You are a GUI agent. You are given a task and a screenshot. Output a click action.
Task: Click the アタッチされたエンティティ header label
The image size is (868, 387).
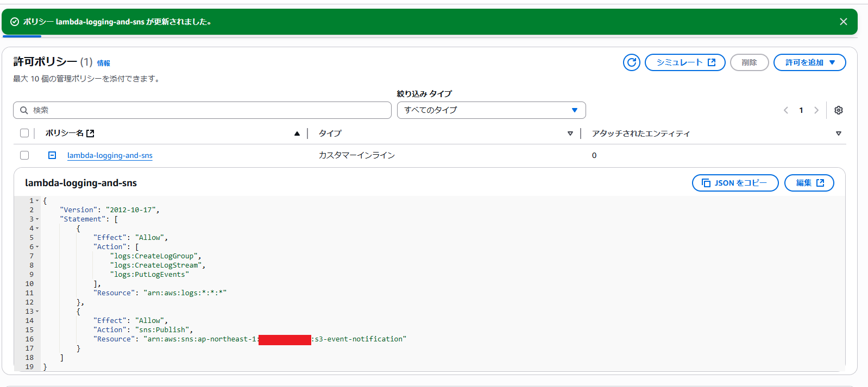[x=640, y=134]
